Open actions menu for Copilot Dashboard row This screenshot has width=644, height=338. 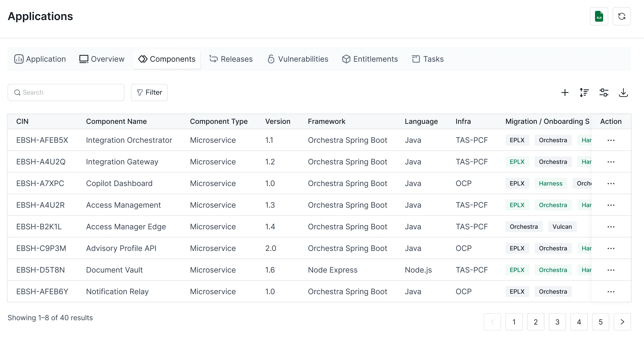[611, 183]
